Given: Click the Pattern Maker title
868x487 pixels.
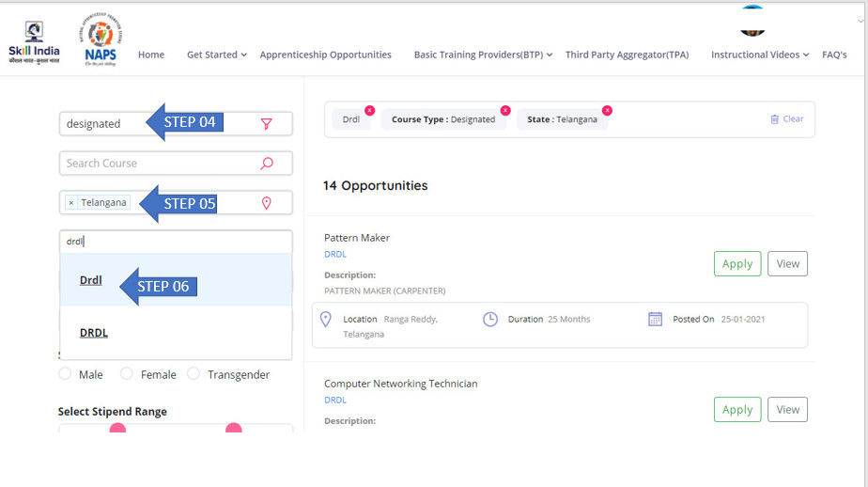Looking at the screenshot, I should pyautogui.click(x=357, y=238).
